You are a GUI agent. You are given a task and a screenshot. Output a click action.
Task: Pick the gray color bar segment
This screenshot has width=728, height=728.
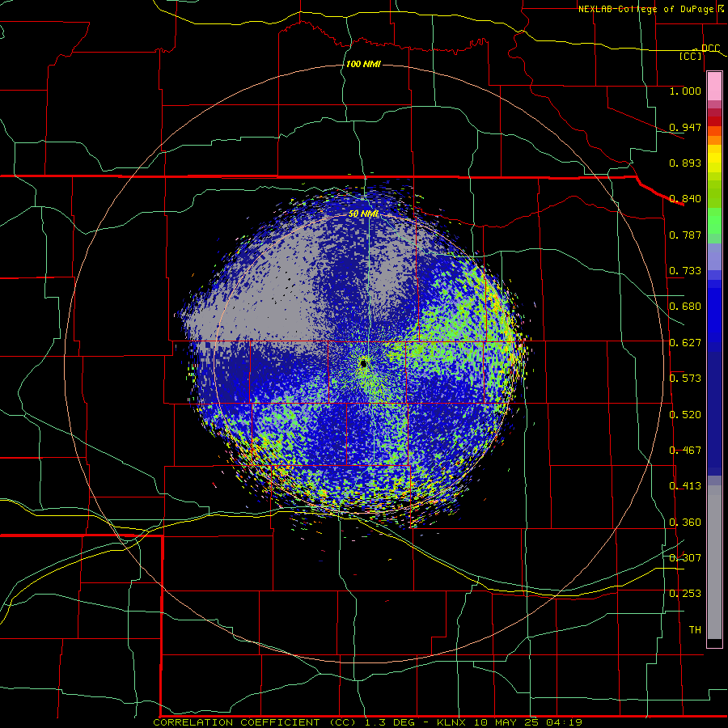click(x=714, y=562)
